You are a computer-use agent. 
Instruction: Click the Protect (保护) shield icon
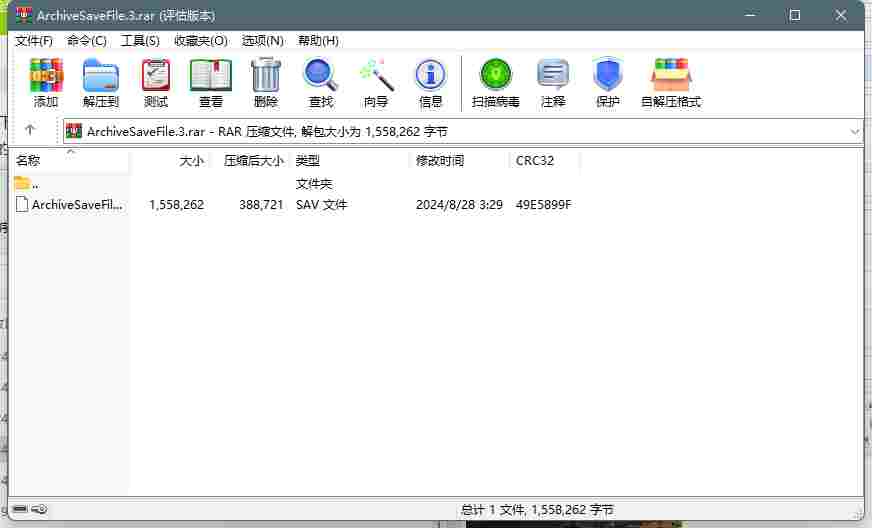point(607,83)
